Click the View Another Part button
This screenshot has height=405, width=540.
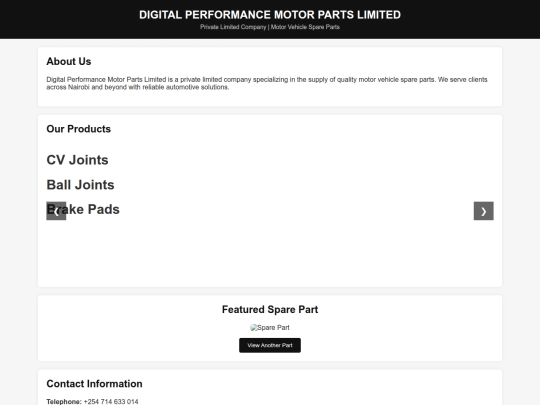point(270,345)
